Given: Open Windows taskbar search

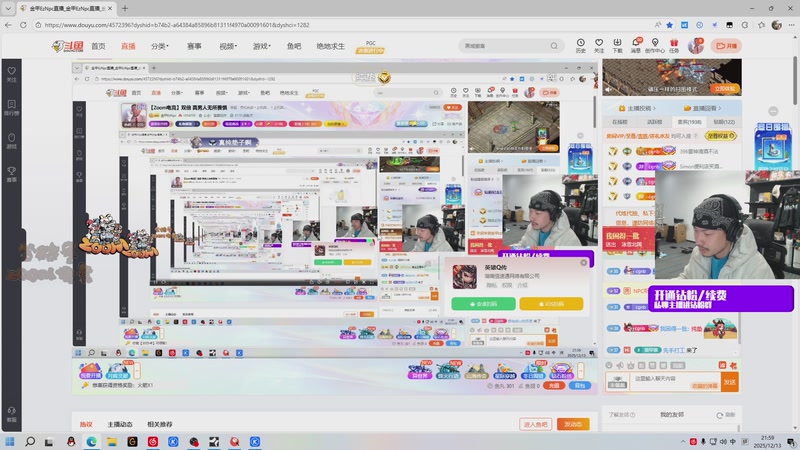Looking at the screenshot, I should [x=30, y=441].
